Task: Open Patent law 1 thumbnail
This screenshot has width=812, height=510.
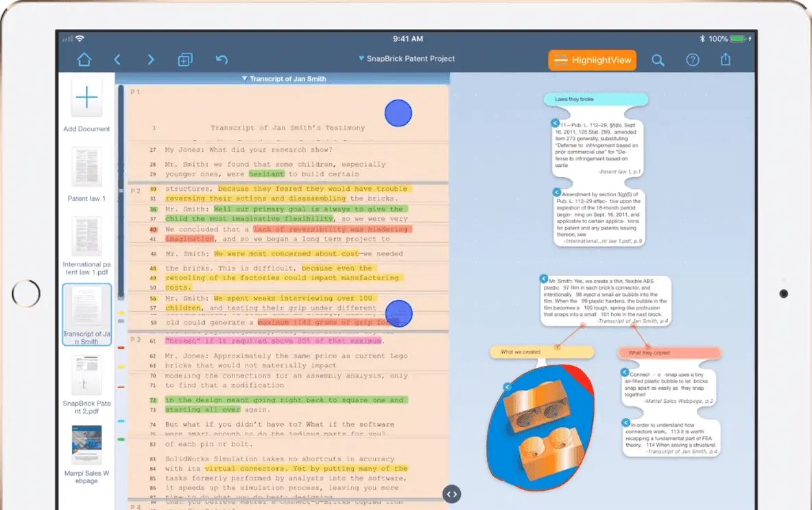Action: pyautogui.click(x=86, y=167)
